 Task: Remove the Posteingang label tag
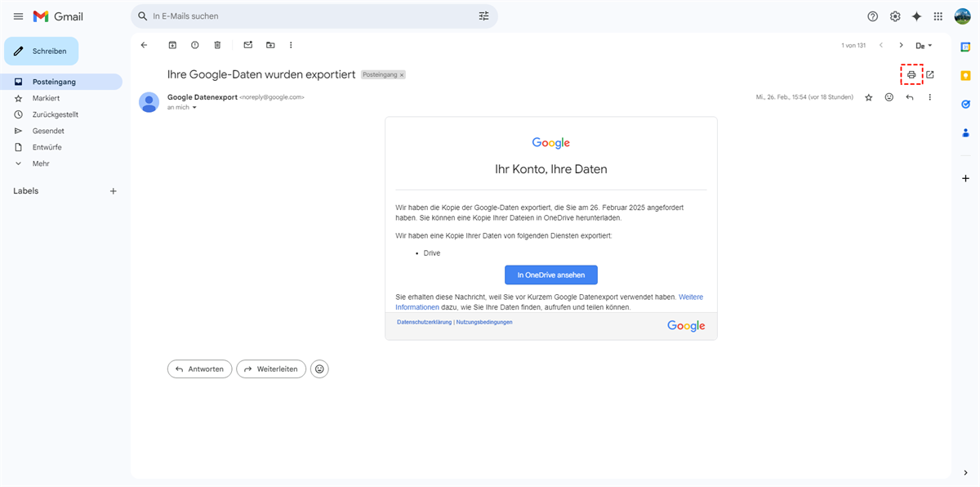click(402, 74)
